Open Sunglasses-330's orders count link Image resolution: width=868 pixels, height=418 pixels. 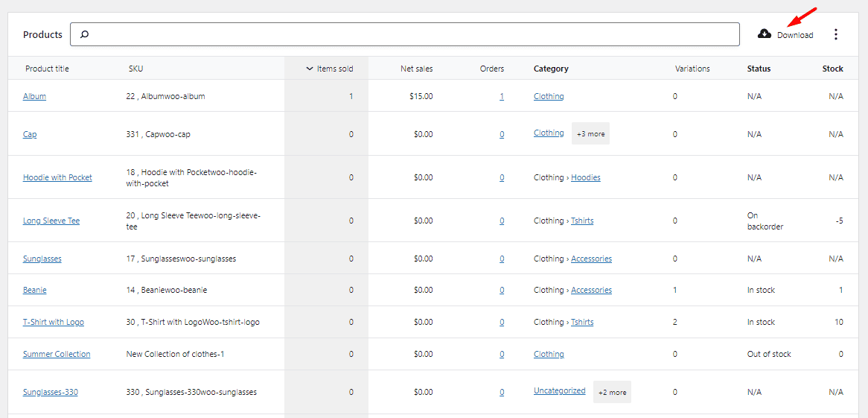coord(502,392)
